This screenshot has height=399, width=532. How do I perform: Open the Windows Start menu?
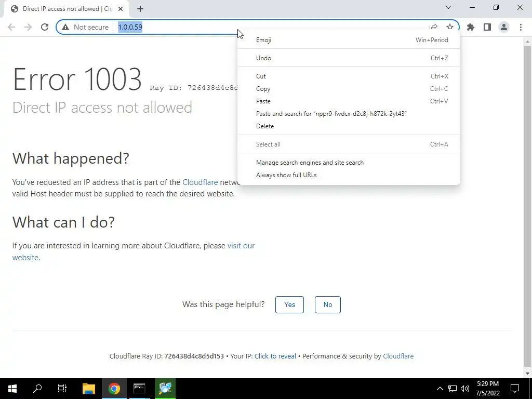coord(12,389)
